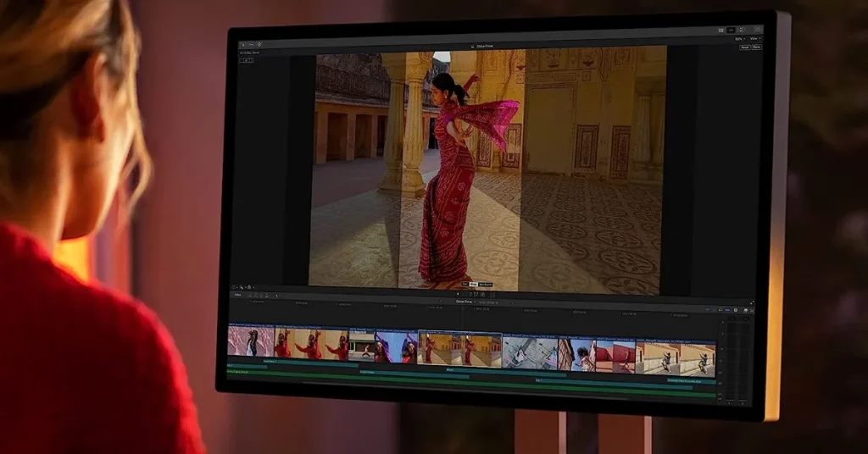
Task: Click the audio meters panel right of the timeline
Action: pyautogui.click(x=737, y=359)
